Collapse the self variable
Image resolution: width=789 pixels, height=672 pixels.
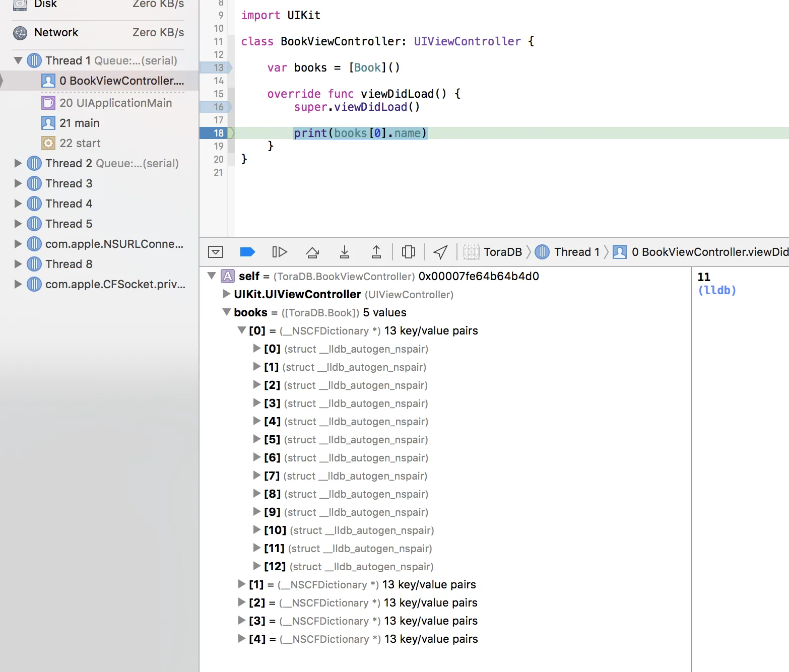pyautogui.click(x=212, y=276)
